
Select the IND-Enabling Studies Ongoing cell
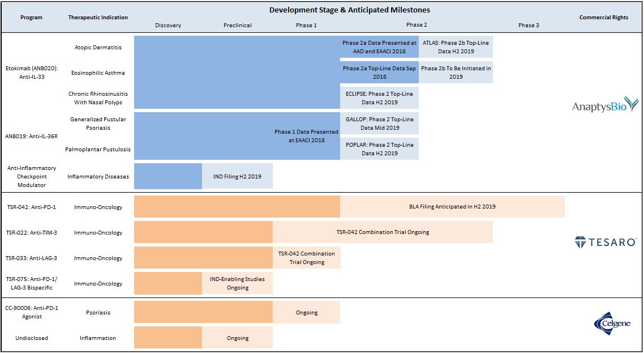tap(238, 283)
